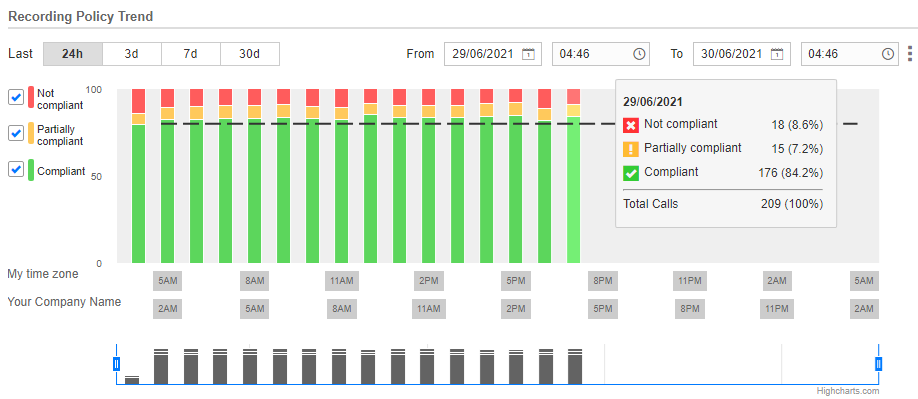
Task: Click the My time zone row label
Action: [43, 274]
